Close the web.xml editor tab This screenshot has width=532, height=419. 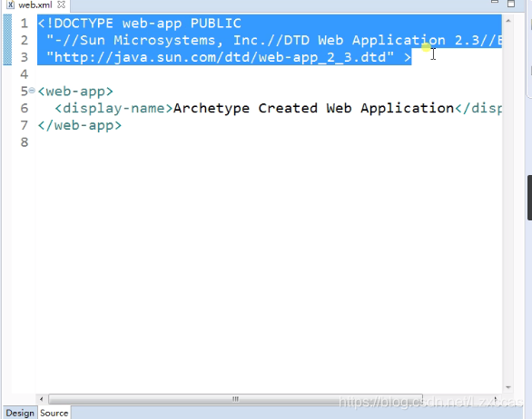pyautogui.click(x=62, y=5)
